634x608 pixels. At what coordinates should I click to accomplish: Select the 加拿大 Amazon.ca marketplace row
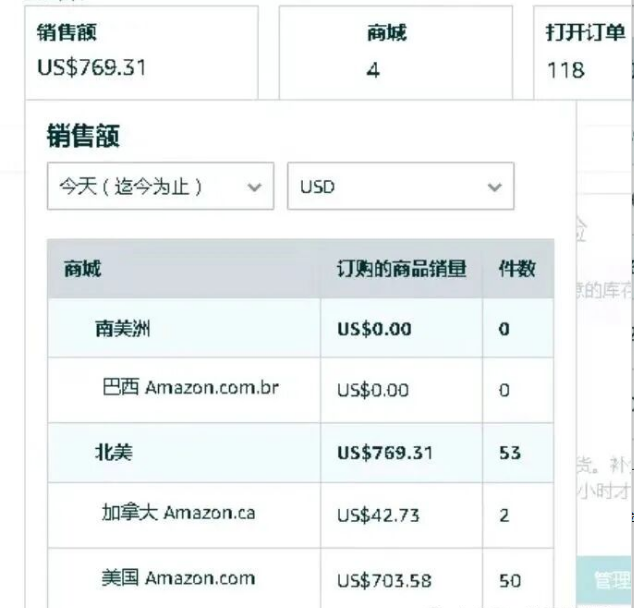coord(178,514)
